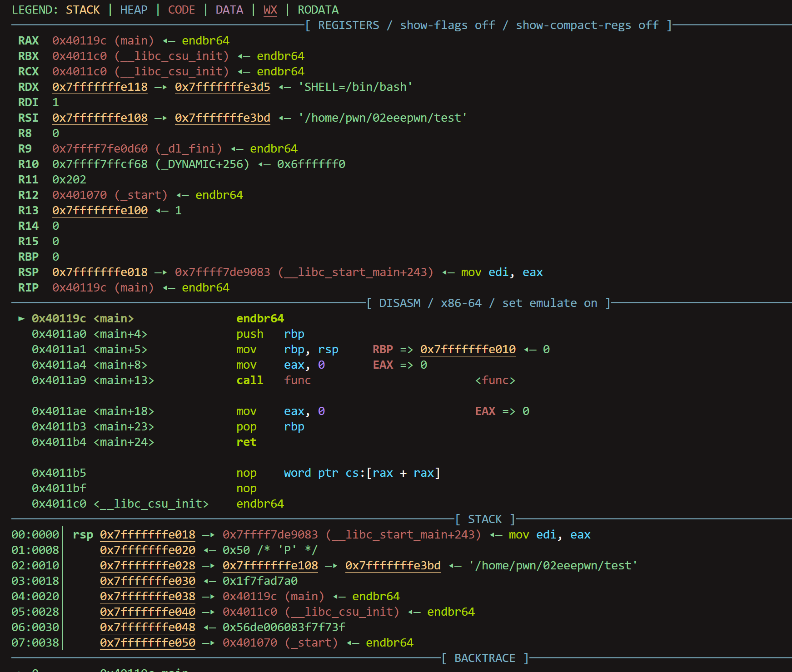Click RIP value 0x40119c

click(80, 287)
